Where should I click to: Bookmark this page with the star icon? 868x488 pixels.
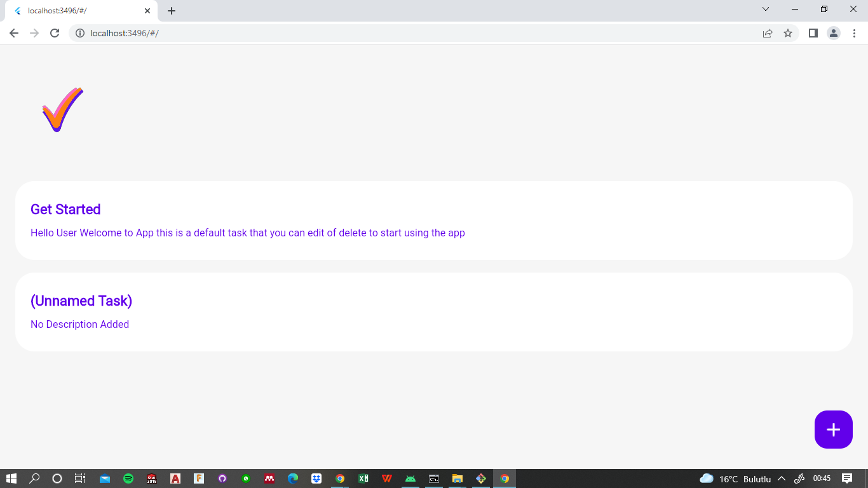(x=788, y=33)
